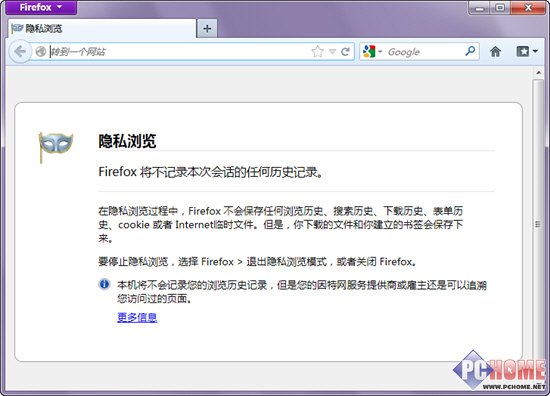Open the 更多信息 link
550x396 pixels.
point(137,317)
